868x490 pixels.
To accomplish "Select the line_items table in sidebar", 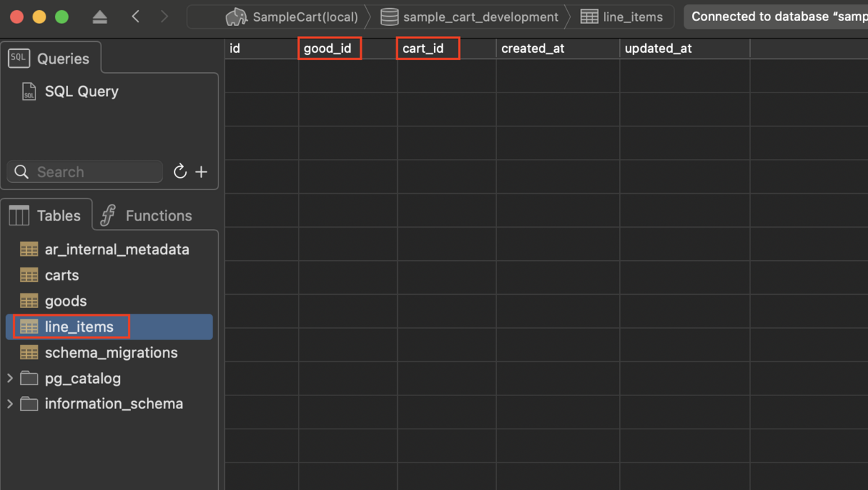I will click(109, 327).
